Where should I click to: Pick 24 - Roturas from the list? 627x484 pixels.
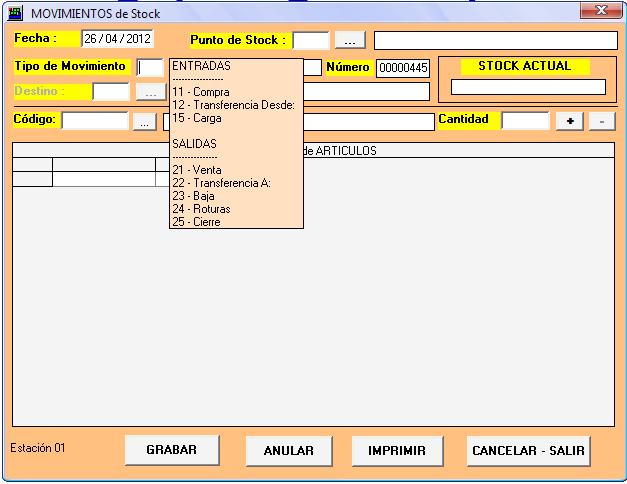(201, 209)
